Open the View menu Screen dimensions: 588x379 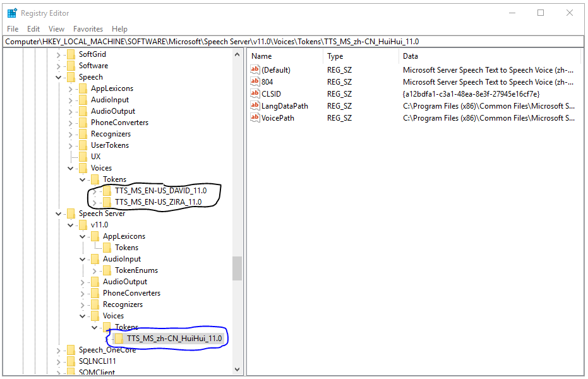click(x=56, y=29)
